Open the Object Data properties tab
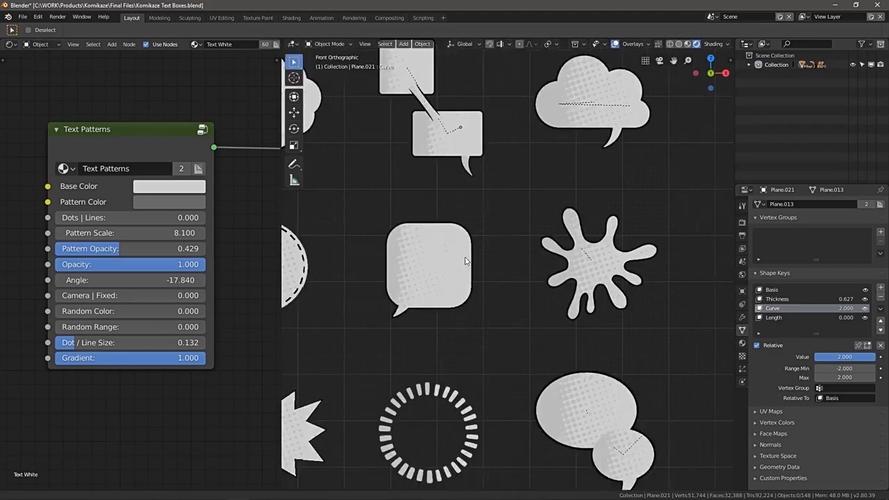This screenshot has height=500, width=889. (742, 329)
